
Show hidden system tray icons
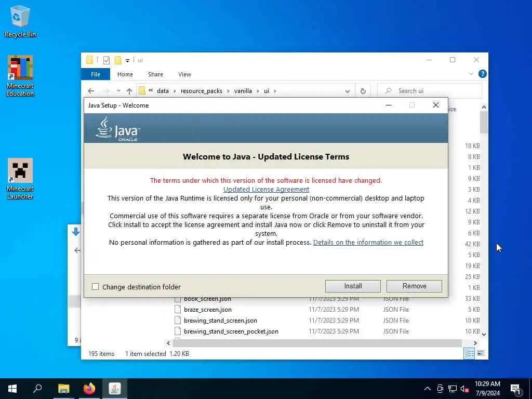pos(428,389)
